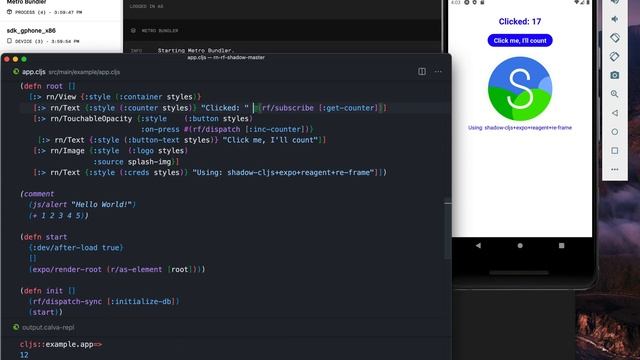Click ":inc-counter" in the on-press line
The width and height of the screenshot is (640, 360).
[274, 129]
